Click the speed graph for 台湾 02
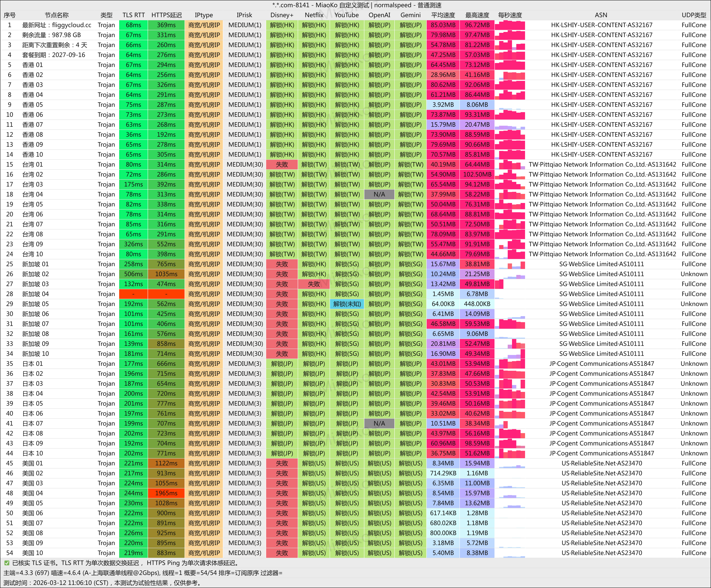Viewport: 711px width, 588px height. click(510, 174)
